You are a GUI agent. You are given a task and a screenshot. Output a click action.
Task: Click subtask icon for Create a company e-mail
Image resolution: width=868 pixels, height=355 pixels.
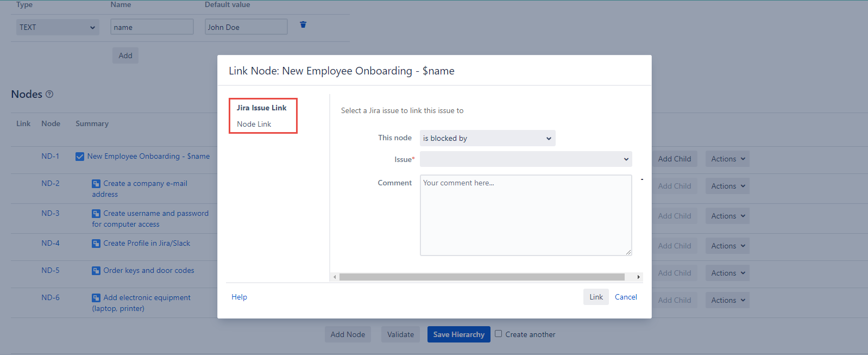coord(96,184)
